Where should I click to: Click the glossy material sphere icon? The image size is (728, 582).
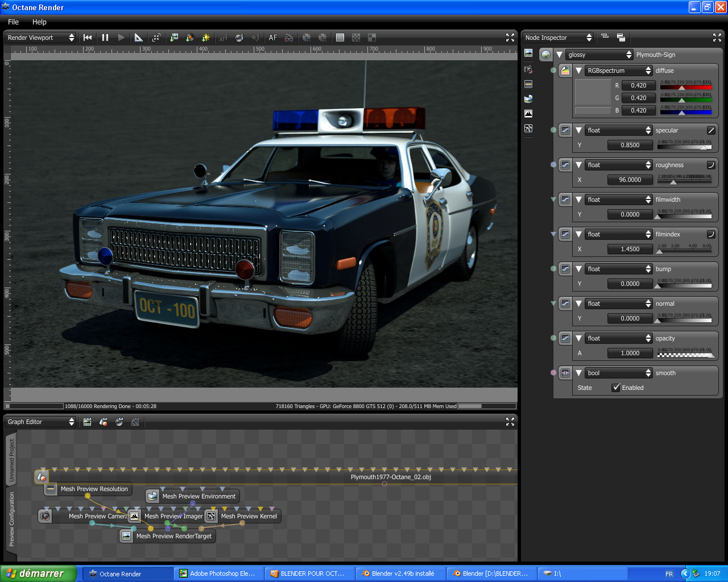coord(546,55)
